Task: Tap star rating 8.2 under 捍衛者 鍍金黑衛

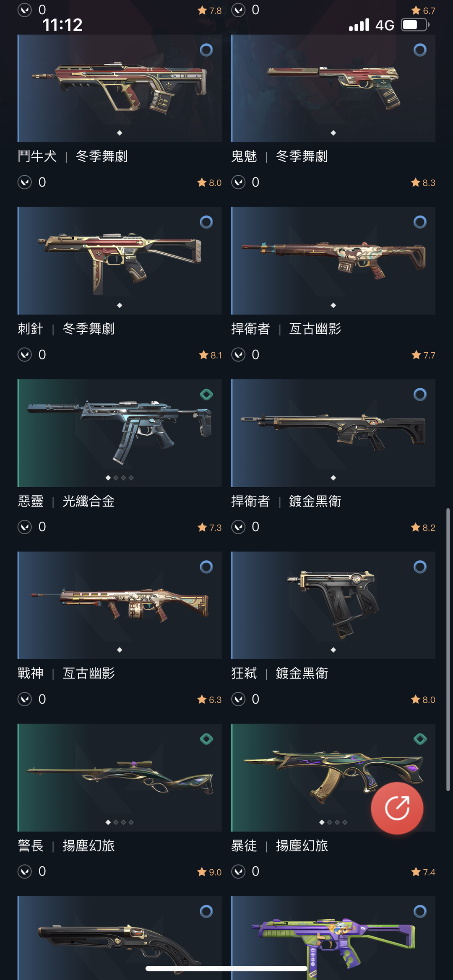Action: click(423, 528)
